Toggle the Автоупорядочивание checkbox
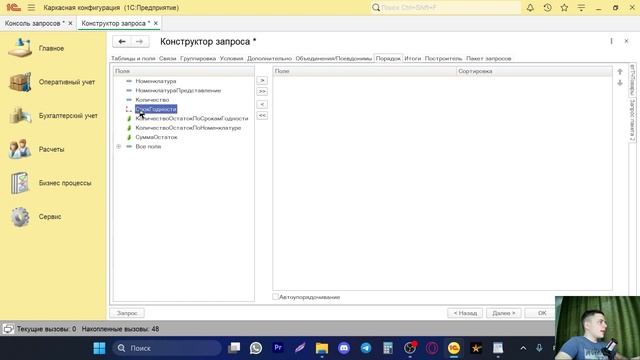 [x=276, y=297]
